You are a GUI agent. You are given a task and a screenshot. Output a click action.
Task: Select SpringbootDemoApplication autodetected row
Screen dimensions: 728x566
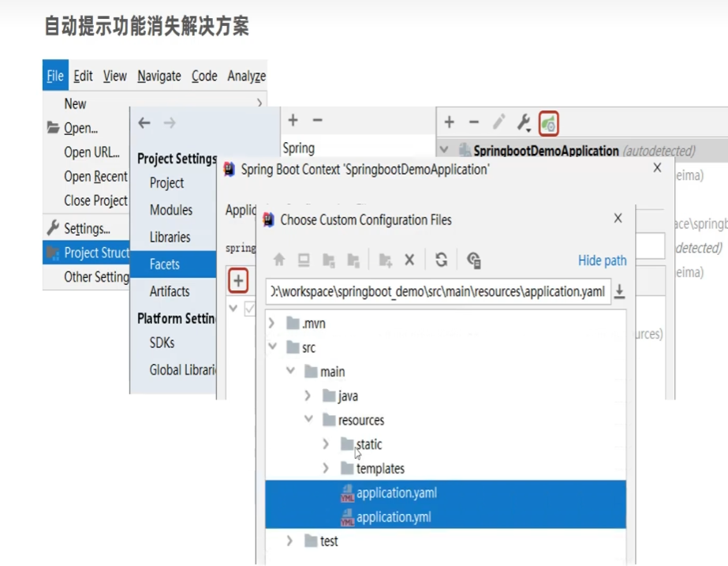click(583, 151)
